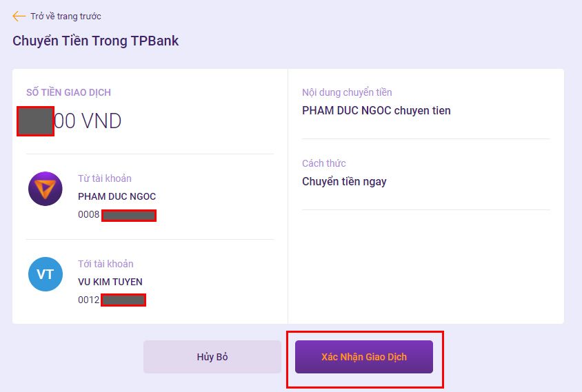The height and width of the screenshot is (392, 582).
Task: Click the "Tới tài khoản" label
Action: click(106, 264)
